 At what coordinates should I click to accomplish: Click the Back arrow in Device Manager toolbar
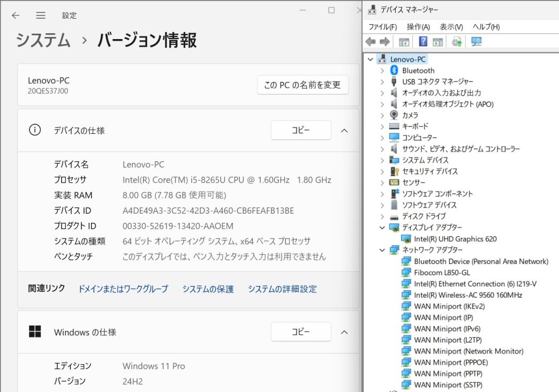371,42
